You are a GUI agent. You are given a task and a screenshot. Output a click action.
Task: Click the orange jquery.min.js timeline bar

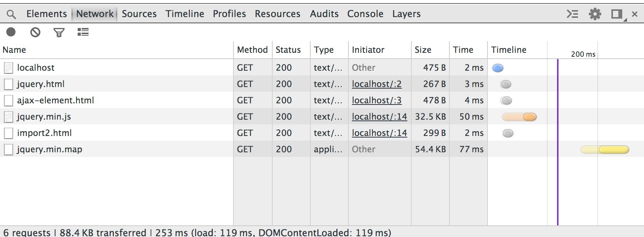click(x=519, y=117)
